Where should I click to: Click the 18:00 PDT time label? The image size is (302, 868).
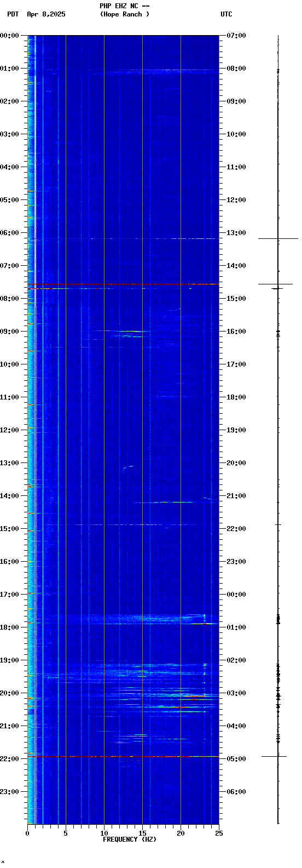pos(9,627)
